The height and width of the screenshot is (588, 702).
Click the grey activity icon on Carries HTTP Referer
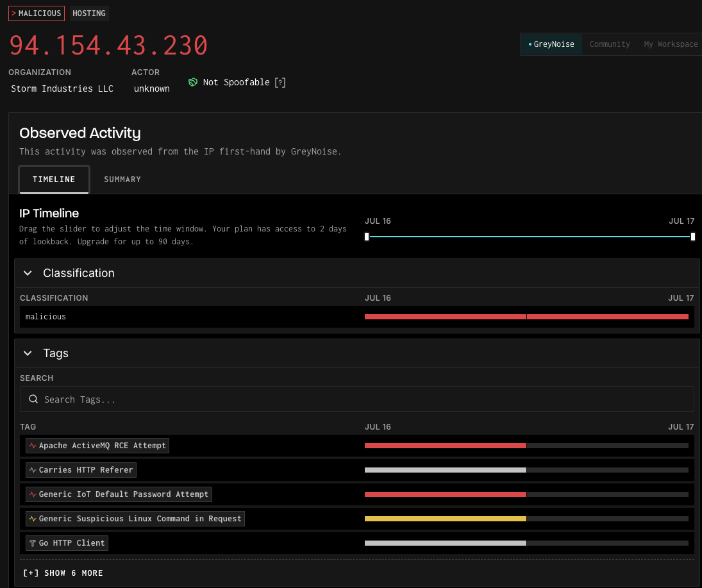33,470
